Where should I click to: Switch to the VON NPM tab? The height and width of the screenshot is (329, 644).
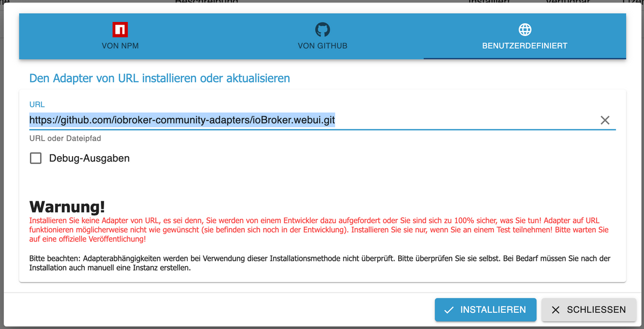click(x=120, y=46)
